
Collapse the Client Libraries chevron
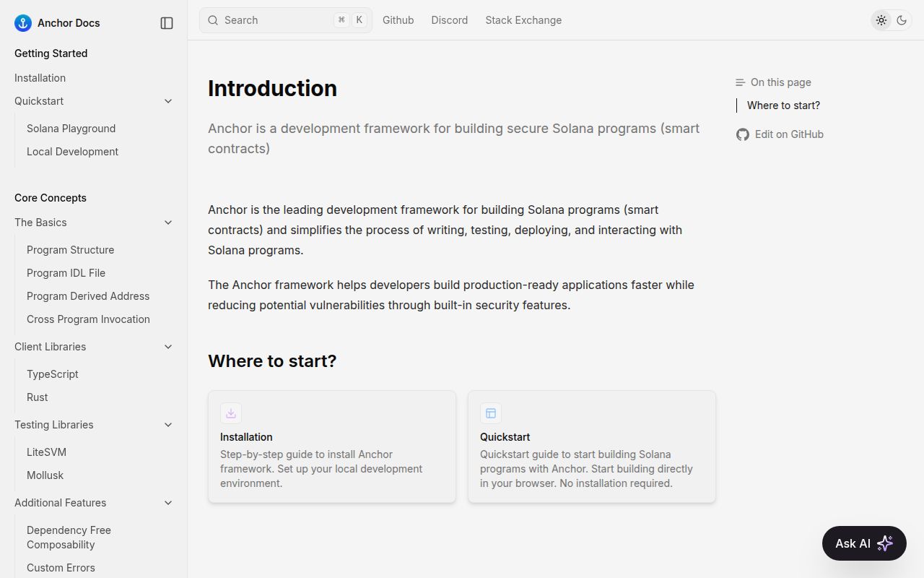click(x=168, y=347)
